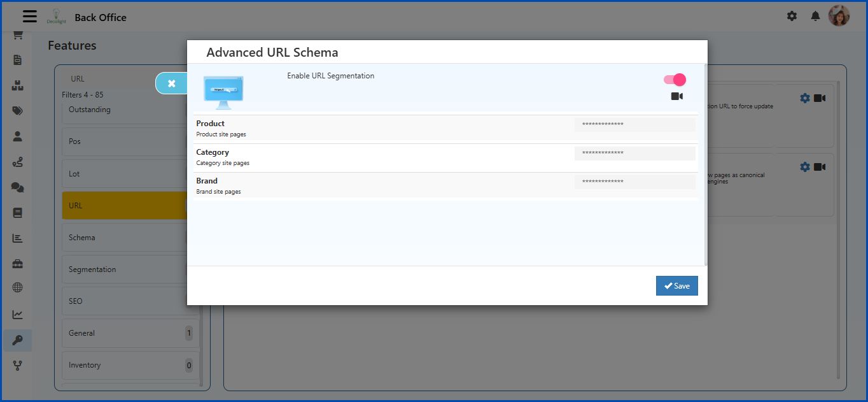Open the hamburger navigation menu
This screenshot has height=402, width=868.
(29, 16)
